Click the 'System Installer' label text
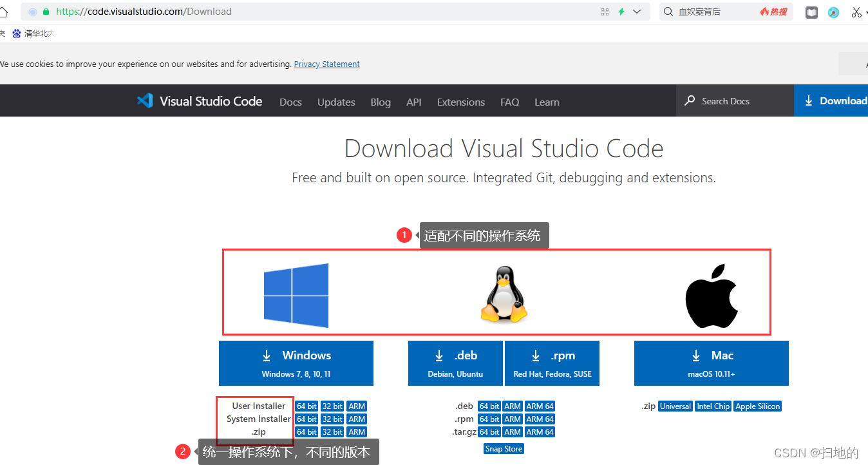The width and height of the screenshot is (868, 465). click(x=259, y=419)
